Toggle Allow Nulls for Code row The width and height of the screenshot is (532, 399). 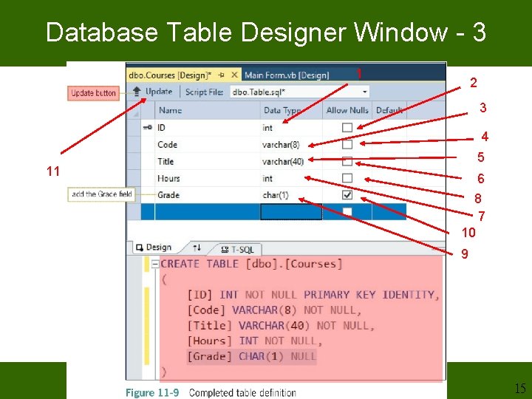[x=347, y=144]
